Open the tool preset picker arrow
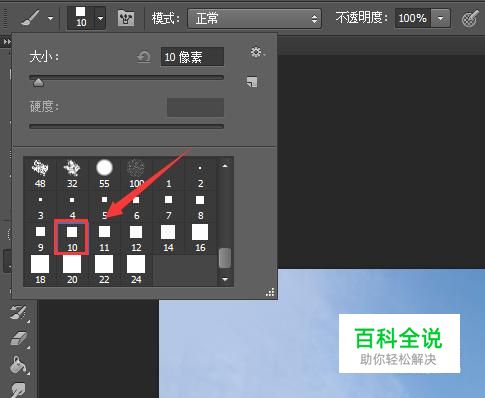The height and width of the screenshot is (398, 485). 50,18
